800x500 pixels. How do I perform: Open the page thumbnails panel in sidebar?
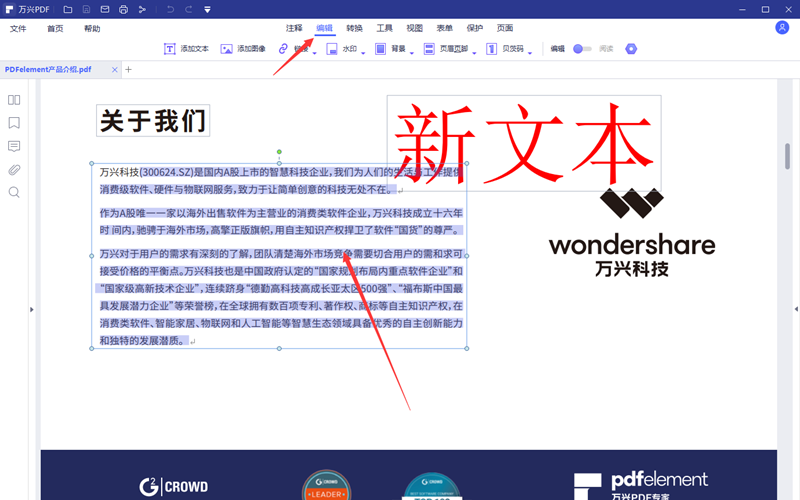pyautogui.click(x=14, y=100)
